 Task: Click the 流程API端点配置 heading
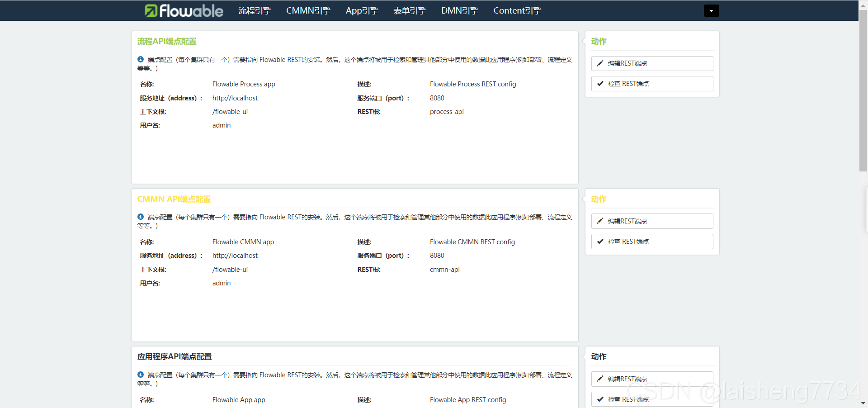pos(167,41)
